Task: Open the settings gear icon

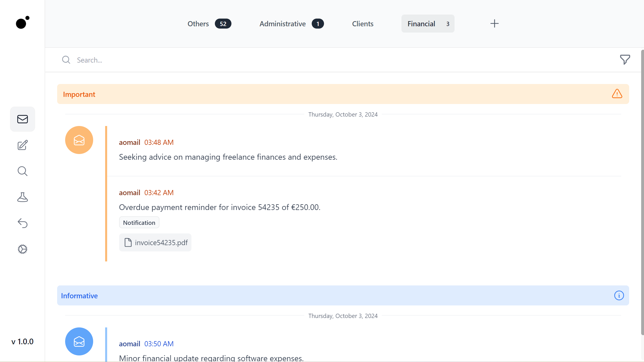Action: 23,249
